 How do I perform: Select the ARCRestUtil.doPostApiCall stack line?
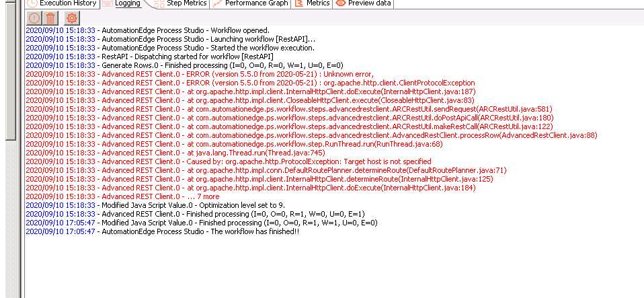pos(289,118)
